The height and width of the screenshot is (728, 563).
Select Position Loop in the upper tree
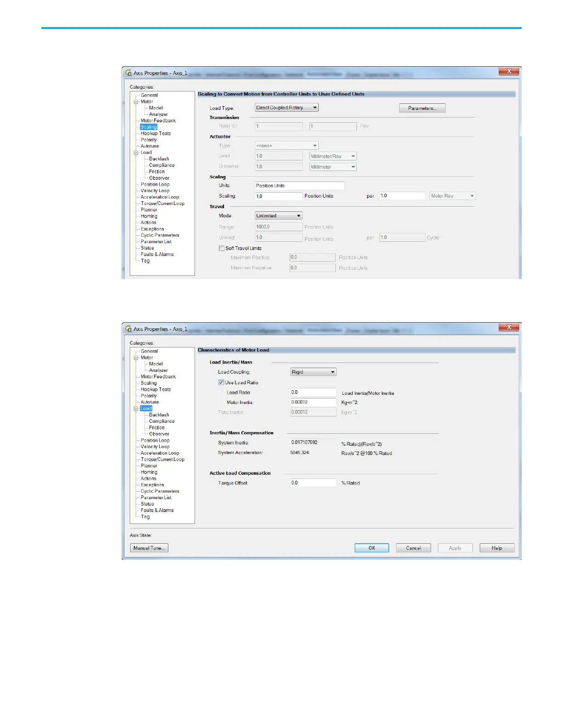[x=155, y=184]
